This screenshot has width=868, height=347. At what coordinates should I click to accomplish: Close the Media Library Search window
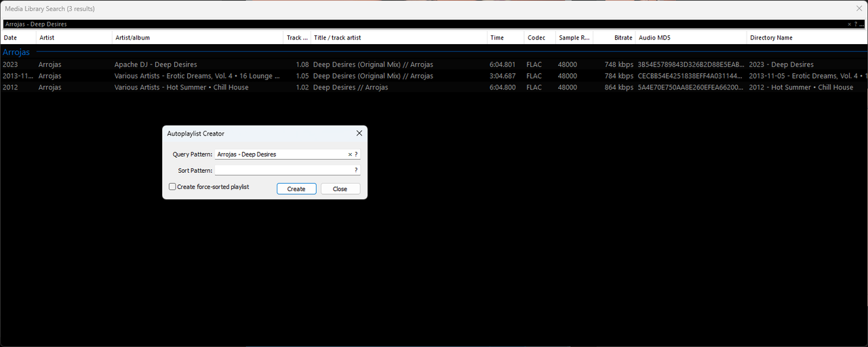(859, 8)
